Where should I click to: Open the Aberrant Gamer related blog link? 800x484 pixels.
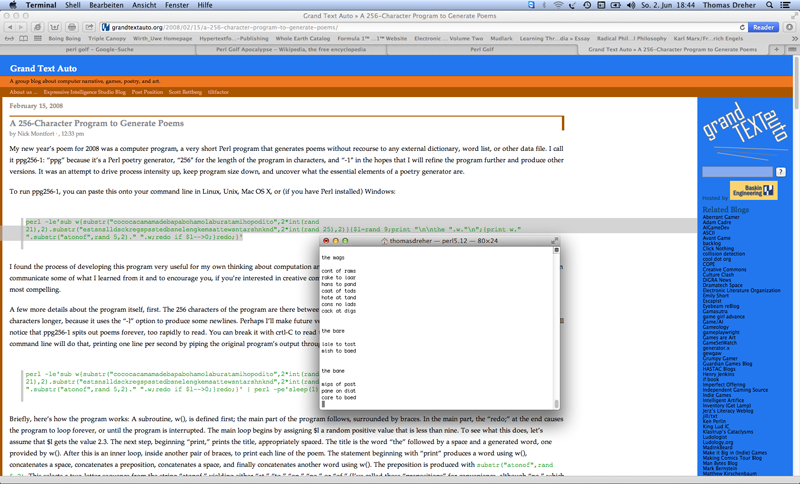[x=721, y=217]
